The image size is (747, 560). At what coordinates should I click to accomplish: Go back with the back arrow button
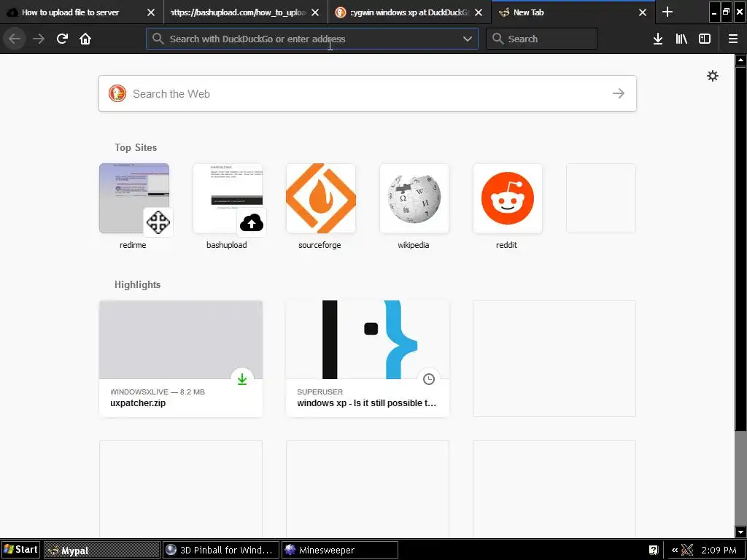click(x=15, y=39)
